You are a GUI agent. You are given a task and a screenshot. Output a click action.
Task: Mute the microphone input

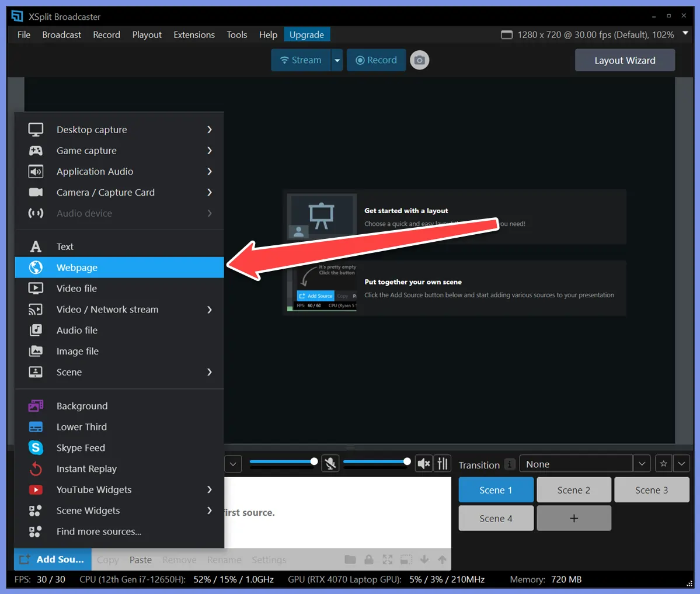[x=330, y=463]
